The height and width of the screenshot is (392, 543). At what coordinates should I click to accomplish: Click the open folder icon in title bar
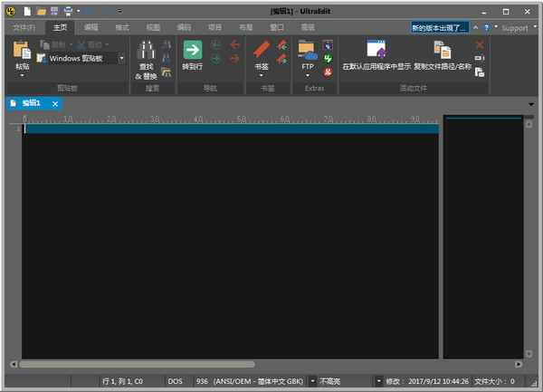(x=42, y=11)
